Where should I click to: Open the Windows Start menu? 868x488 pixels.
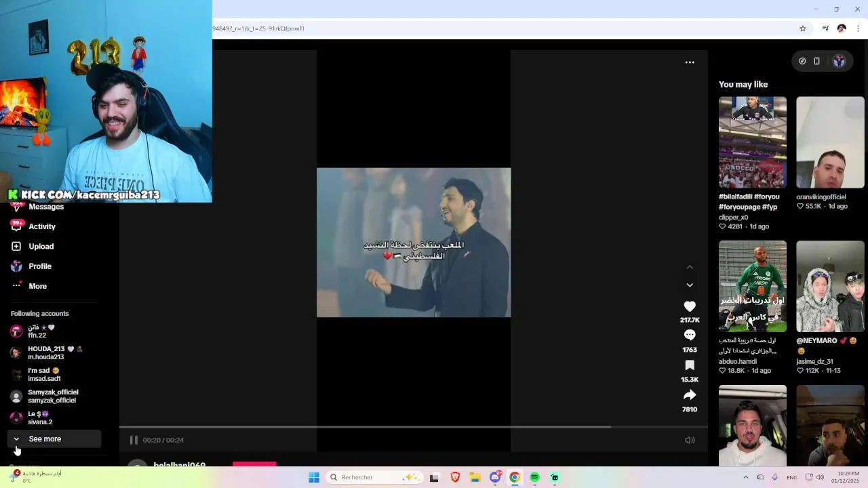coord(314,477)
